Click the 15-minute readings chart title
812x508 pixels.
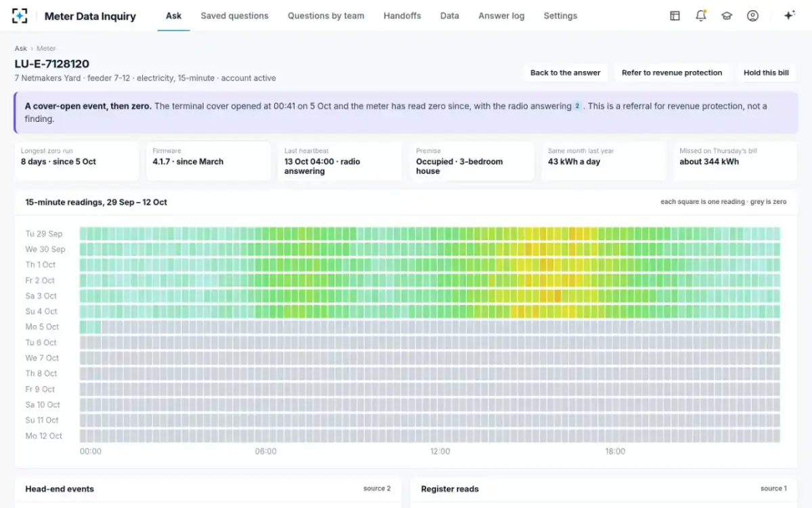tap(96, 202)
